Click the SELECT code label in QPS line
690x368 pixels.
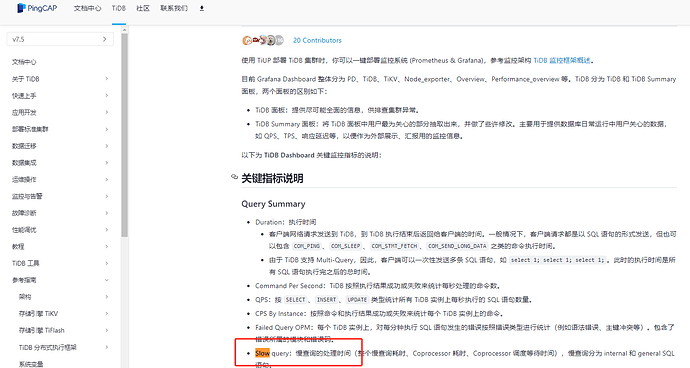click(295, 300)
